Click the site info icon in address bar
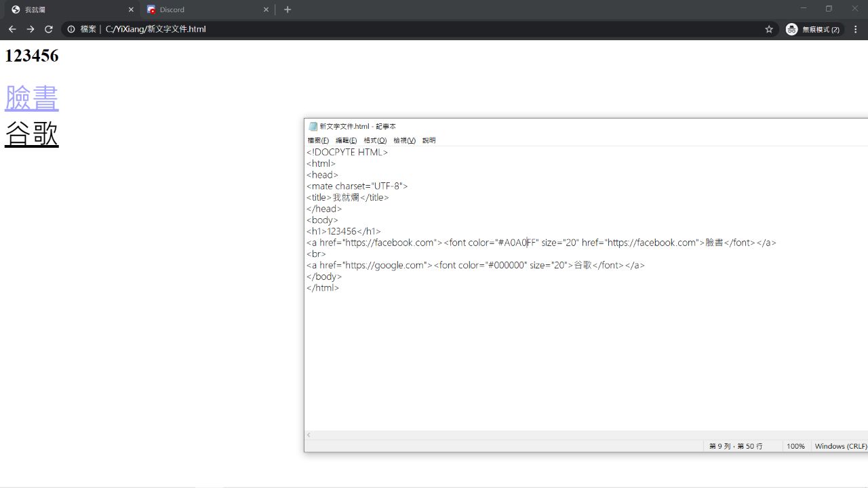 (x=71, y=29)
